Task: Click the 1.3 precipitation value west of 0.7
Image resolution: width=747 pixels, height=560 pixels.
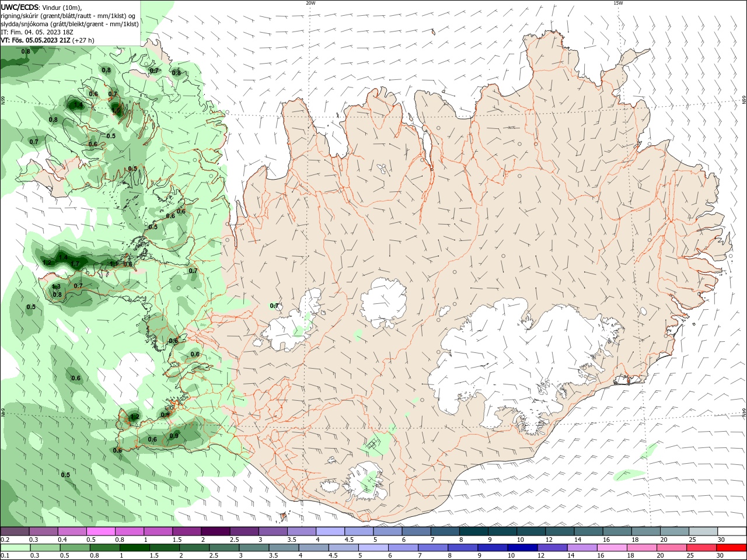Action: pos(56,286)
